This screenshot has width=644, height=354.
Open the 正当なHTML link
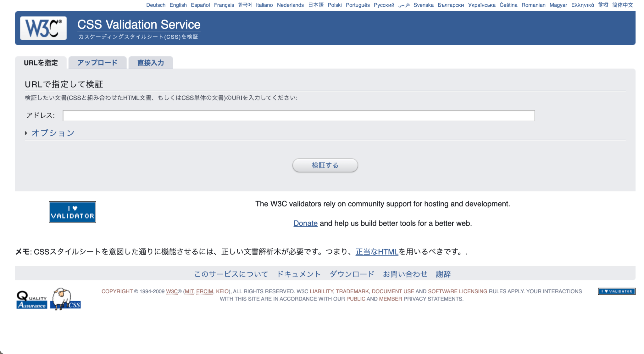377,252
